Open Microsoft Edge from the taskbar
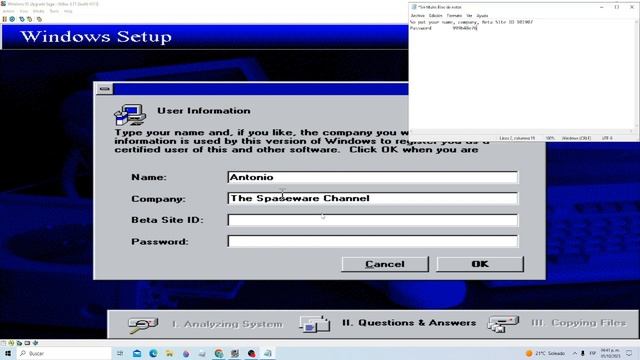Screen dimensions: 640x360 (x=153, y=353)
